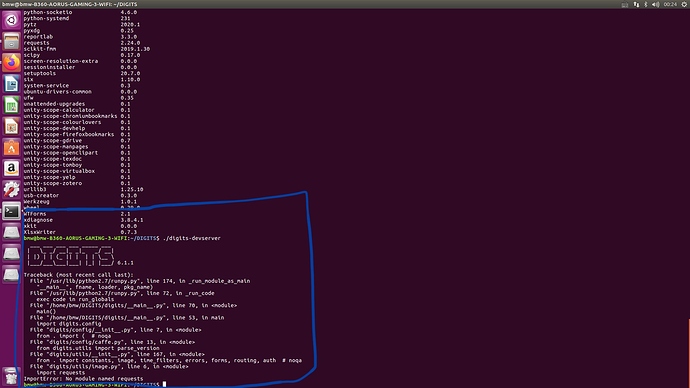This screenshot has width=690, height=388.
Task: Click the 'ubuntu-drivers-common' package row
Action: point(80,92)
